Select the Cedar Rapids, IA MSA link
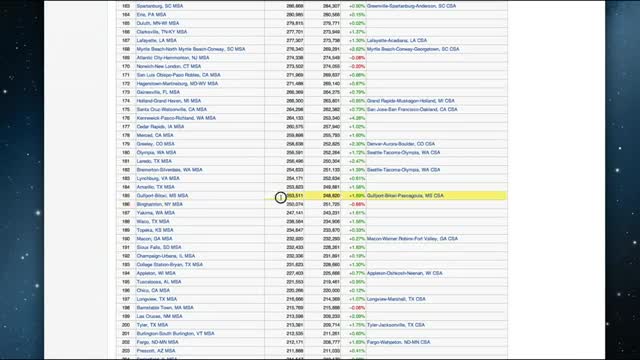Image resolution: width=640 pixels, height=360 pixels. [x=160, y=127]
